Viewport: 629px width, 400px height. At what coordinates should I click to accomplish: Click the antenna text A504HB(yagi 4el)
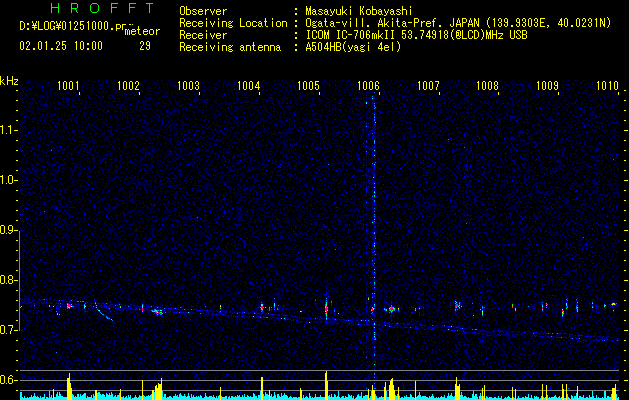pos(353,47)
